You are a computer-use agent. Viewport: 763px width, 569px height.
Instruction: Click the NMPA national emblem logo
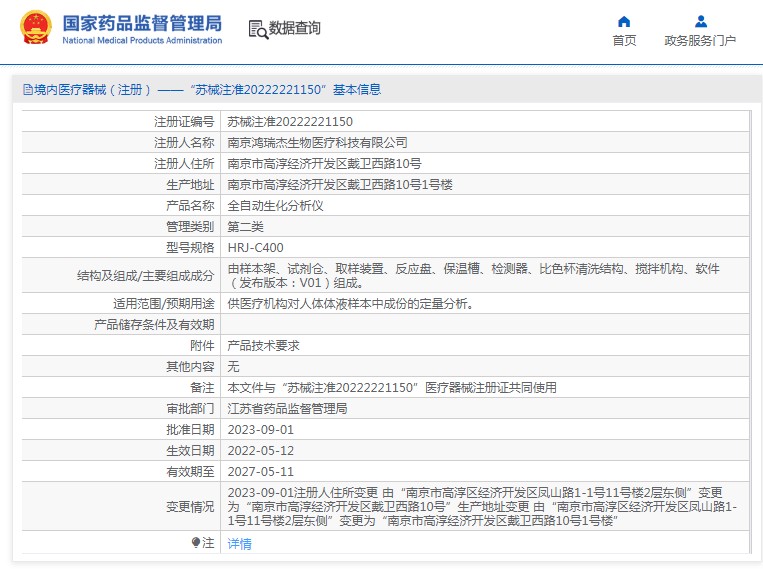[34, 28]
